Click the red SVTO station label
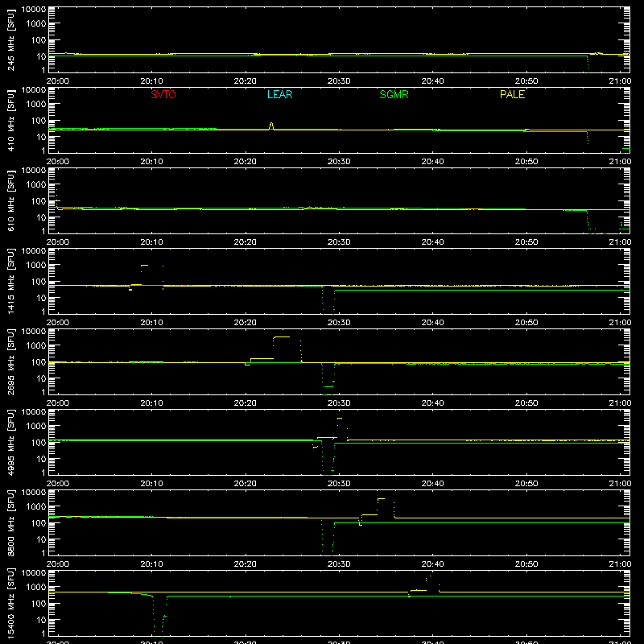Image resolution: width=644 pixels, height=644 pixels. [x=163, y=94]
